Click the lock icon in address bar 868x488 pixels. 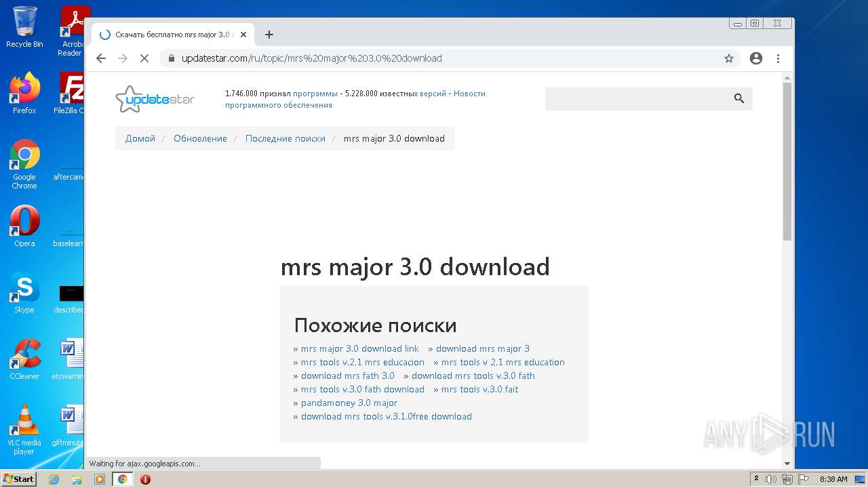[171, 58]
